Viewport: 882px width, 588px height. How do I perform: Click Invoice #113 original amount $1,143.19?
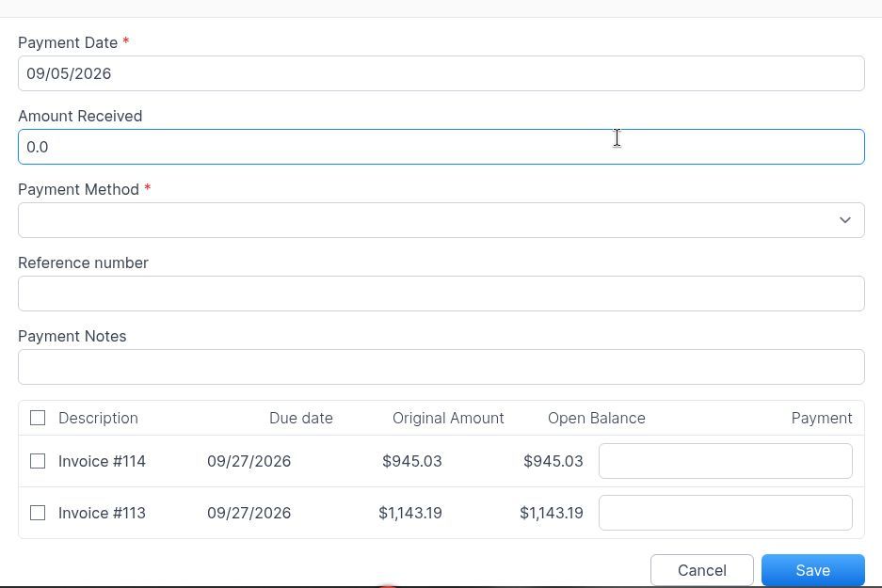coord(410,513)
